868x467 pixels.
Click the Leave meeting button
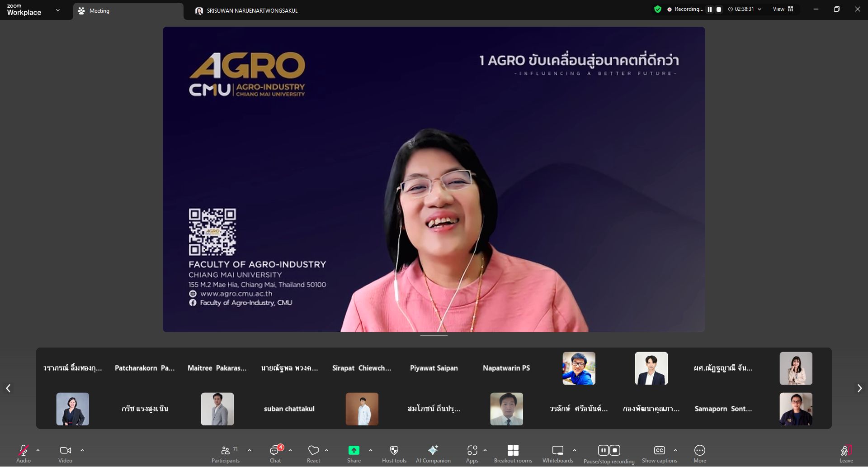pos(846,454)
